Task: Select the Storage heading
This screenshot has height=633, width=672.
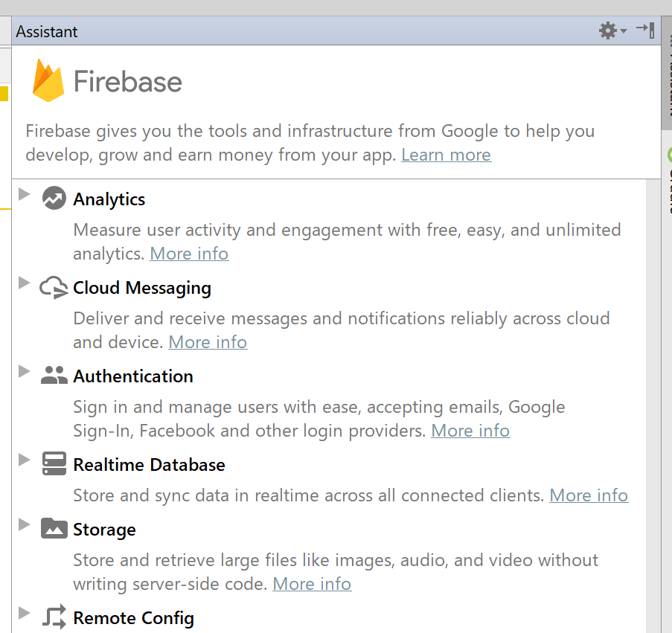Action: [105, 530]
